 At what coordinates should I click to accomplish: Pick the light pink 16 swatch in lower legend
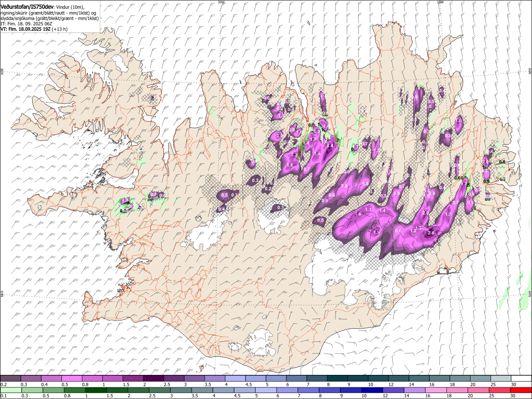tap(436, 390)
